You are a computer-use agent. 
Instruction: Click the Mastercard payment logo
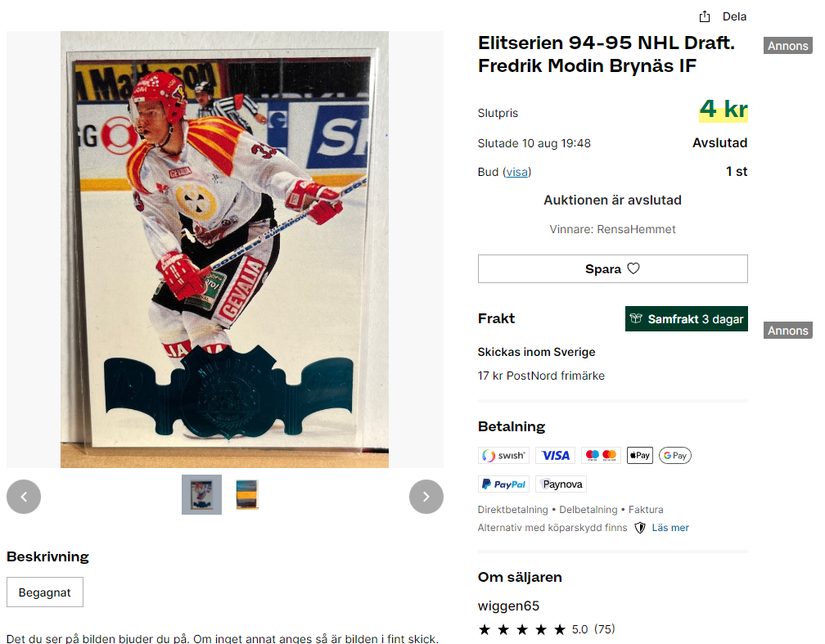pos(601,456)
